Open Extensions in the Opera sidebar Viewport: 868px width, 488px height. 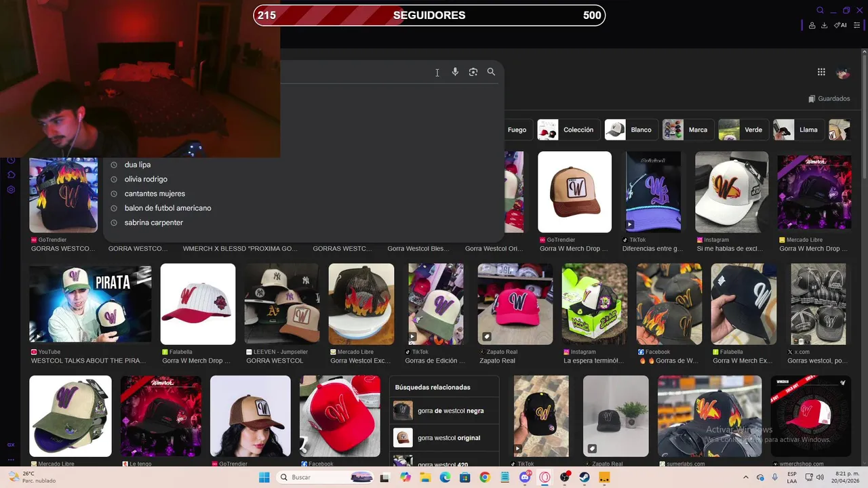(x=11, y=175)
